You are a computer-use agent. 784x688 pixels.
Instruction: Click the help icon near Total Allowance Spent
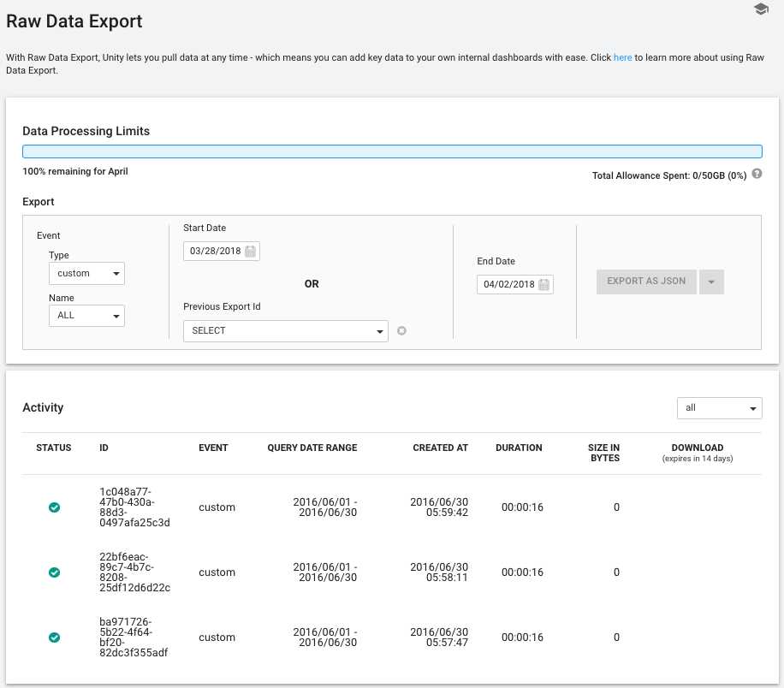click(x=756, y=174)
